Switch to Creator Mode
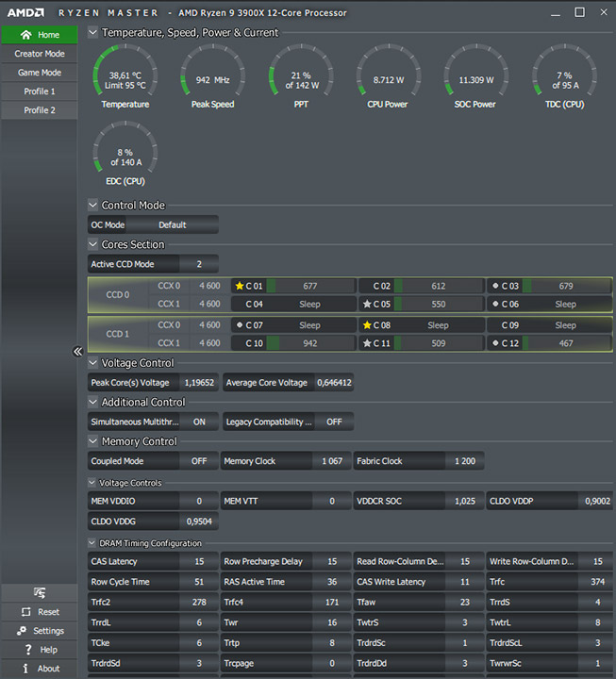Screen dimensions: 616x679 [40, 54]
